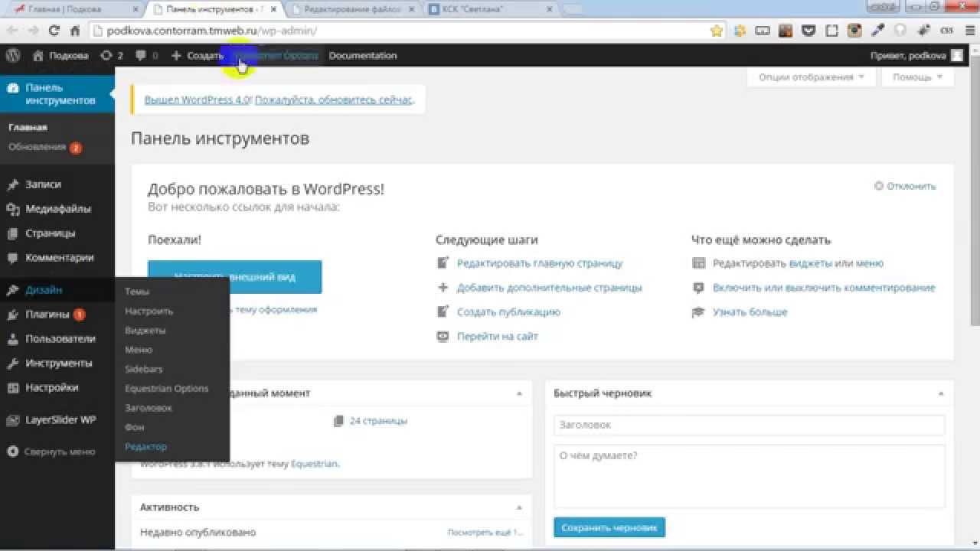Open Панель инструментов in the sidebar
980x551 pixels.
click(x=57, y=94)
